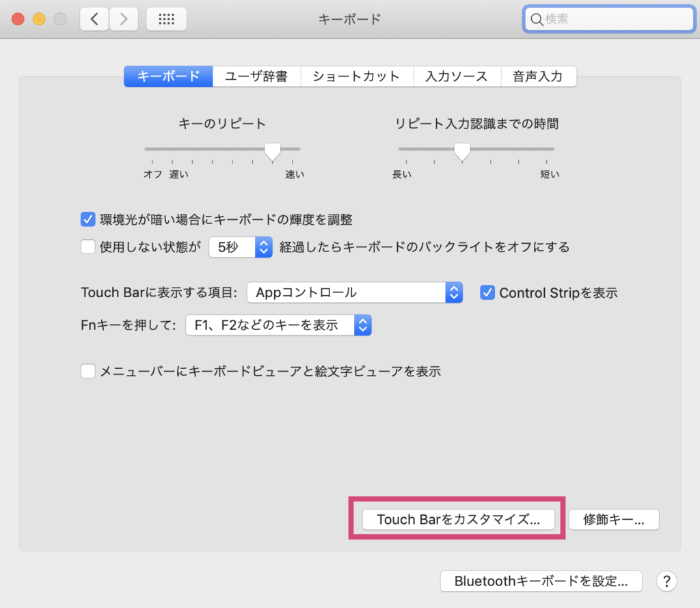
Task: Go back with the left chevron button
Action: 94,18
